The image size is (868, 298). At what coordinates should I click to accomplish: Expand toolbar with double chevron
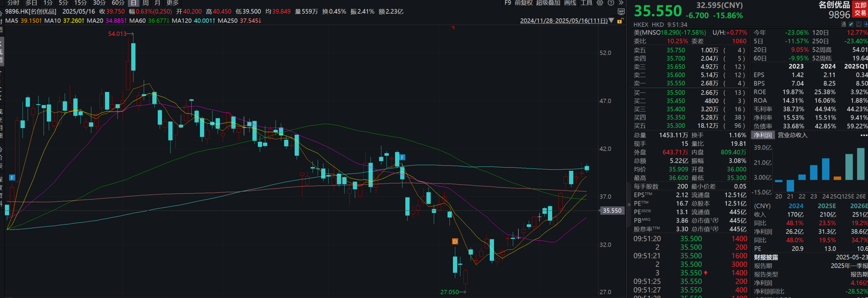point(621,3)
